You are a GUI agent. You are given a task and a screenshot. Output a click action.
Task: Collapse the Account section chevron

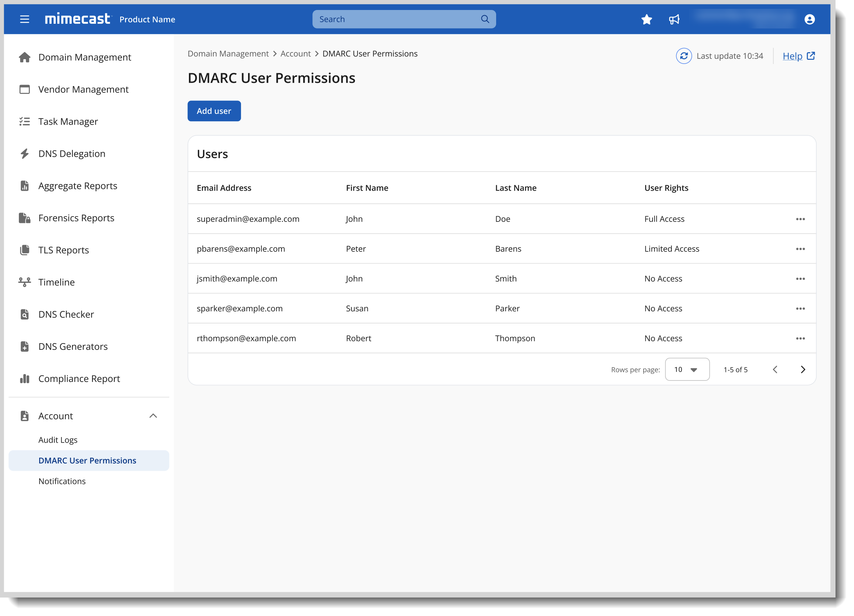tap(153, 416)
